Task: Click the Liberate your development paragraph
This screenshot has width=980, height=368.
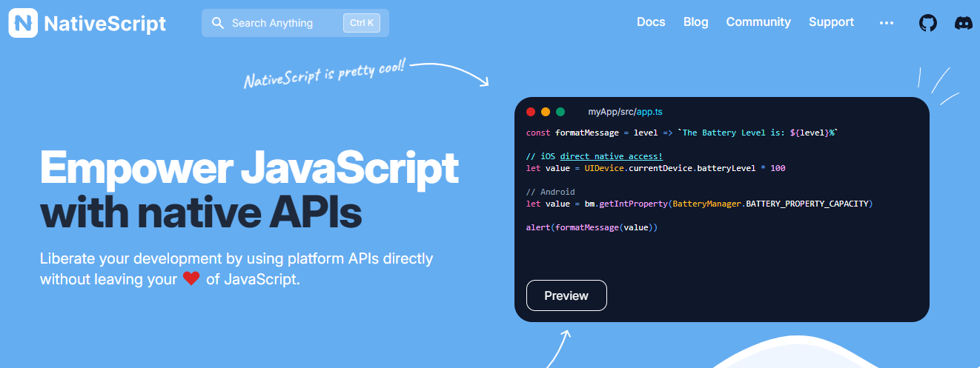Action: tap(236, 270)
